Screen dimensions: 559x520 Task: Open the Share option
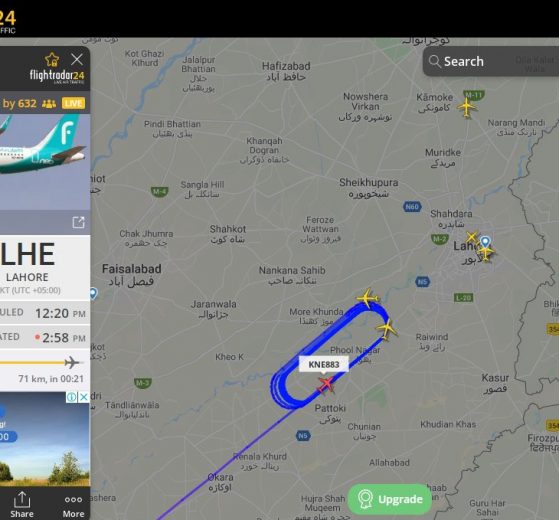pos(22,504)
